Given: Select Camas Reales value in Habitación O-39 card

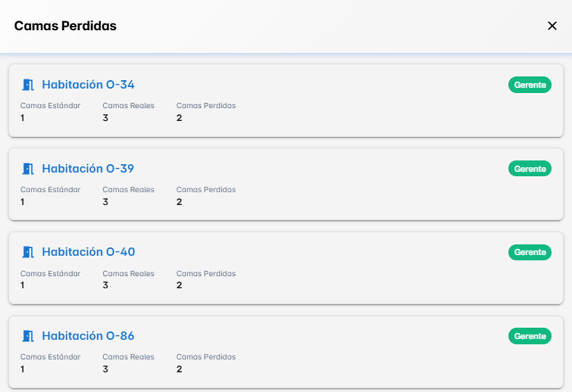Looking at the screenshot, I should click(106, 202).
